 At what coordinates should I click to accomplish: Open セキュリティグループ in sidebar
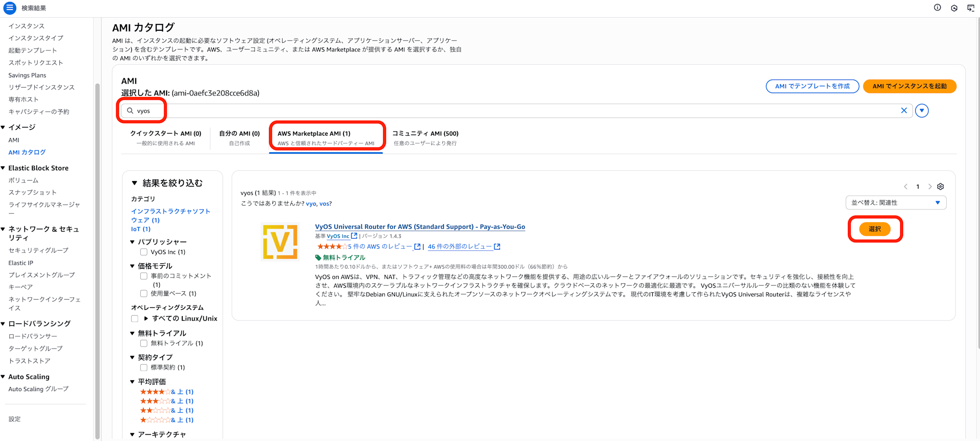point(38,250)
